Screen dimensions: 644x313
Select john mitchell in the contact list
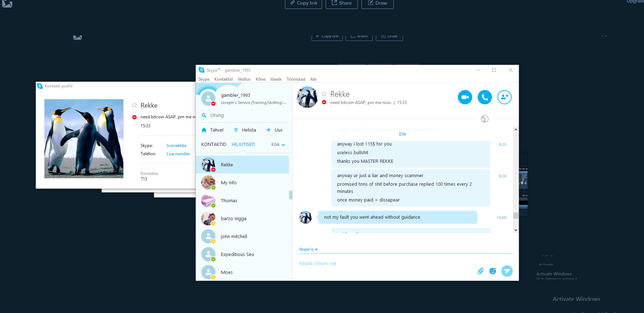coord(242,236)
